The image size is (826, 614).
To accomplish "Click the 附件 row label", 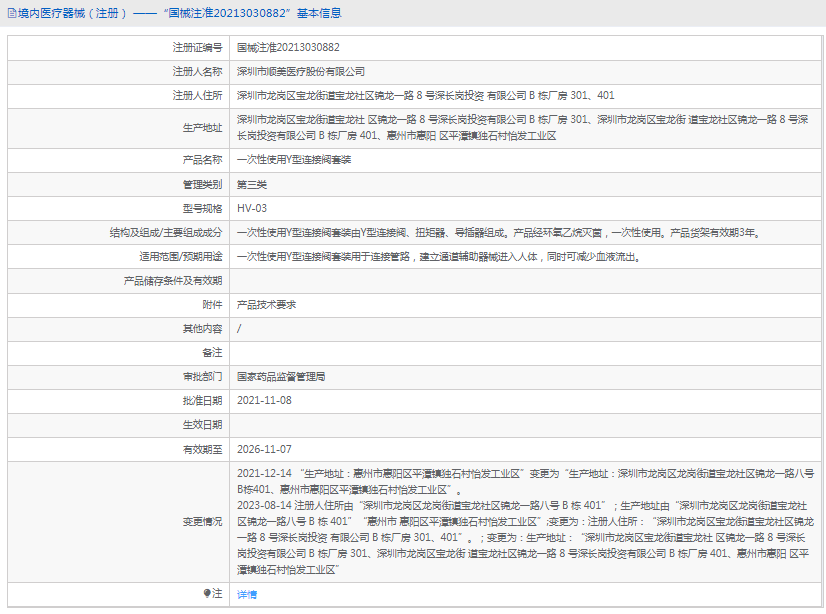I will pyautogui.click(x=212, y=305).
